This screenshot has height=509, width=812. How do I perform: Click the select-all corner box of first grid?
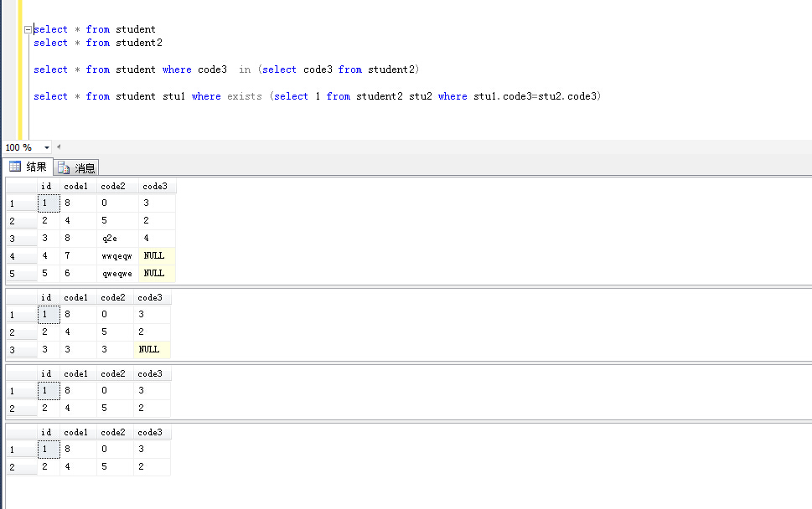[x=20, y=186]
